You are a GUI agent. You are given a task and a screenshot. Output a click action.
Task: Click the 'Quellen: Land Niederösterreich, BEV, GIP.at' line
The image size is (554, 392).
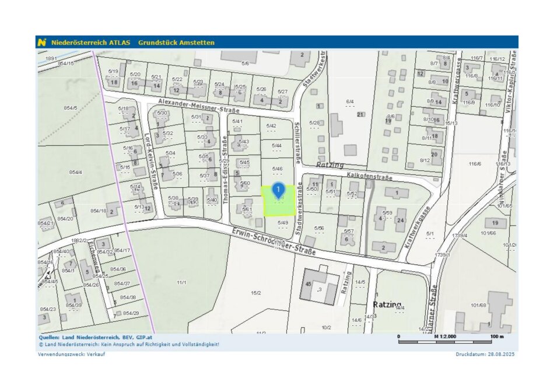96,337
